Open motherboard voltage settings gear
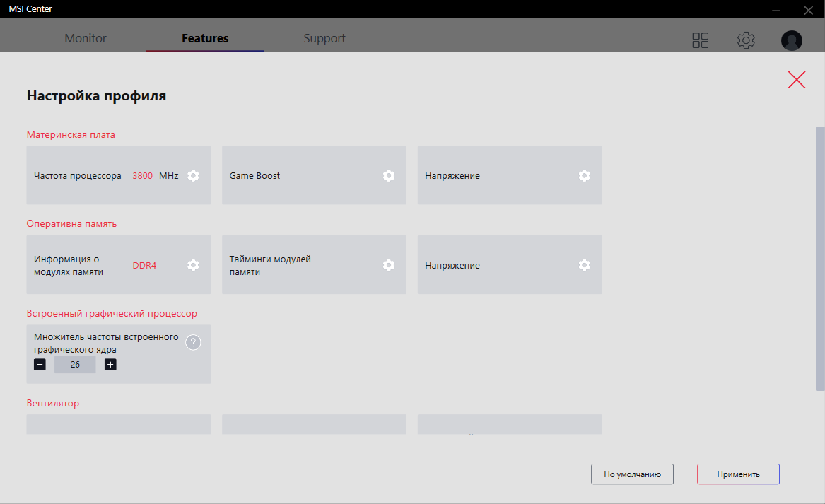 click(x=584, y=175)
